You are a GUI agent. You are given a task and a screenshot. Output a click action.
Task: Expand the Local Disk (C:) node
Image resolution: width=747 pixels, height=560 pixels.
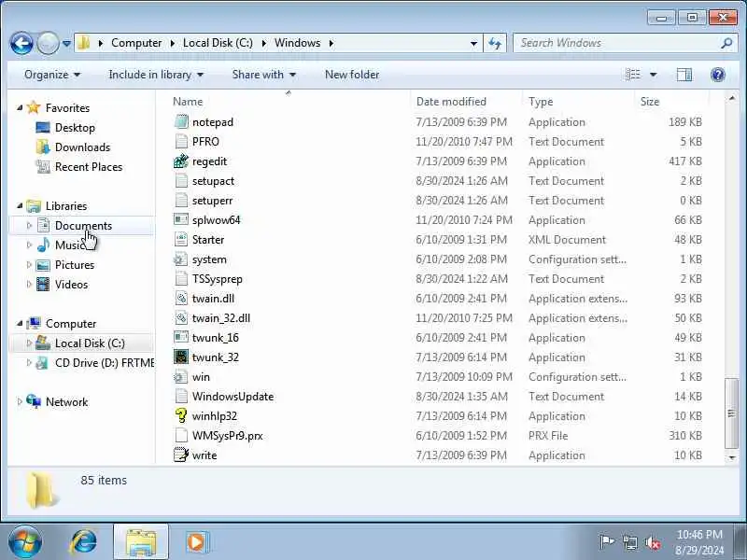point(29,343)
